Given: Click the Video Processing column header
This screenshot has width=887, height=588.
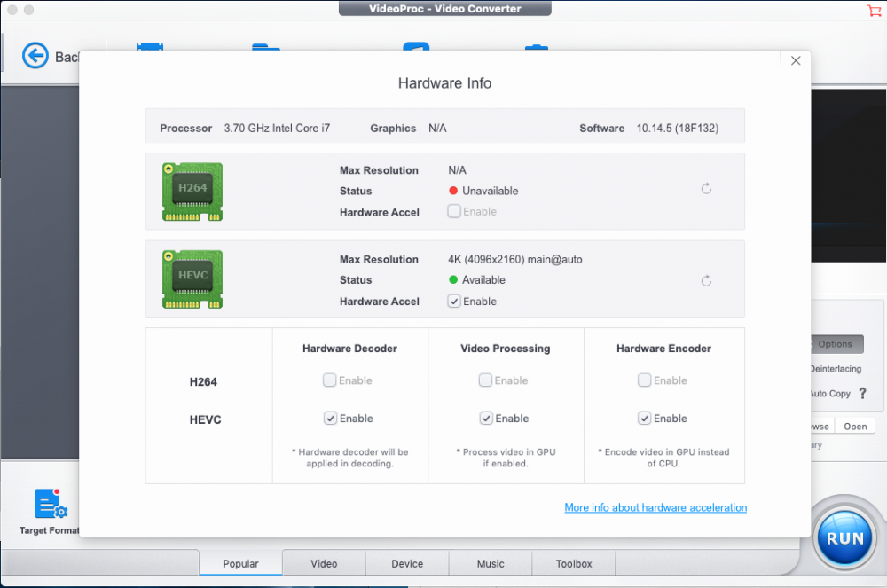Looking at the screenshot, I should 506,349.
